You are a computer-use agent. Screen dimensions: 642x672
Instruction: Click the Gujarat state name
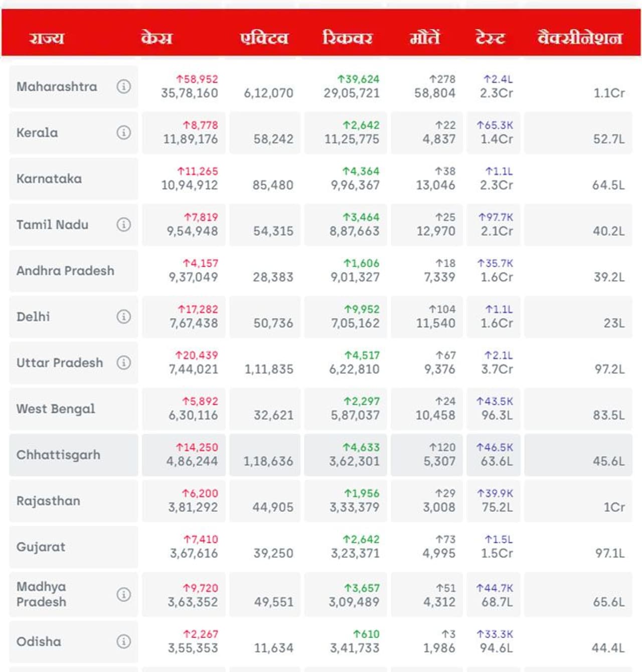click(41, 547)
